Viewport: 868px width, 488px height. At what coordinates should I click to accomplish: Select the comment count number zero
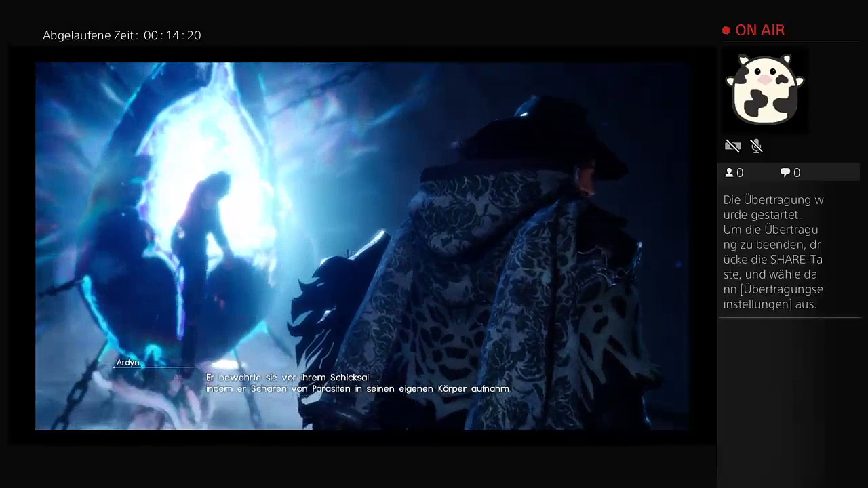point(797,173)
